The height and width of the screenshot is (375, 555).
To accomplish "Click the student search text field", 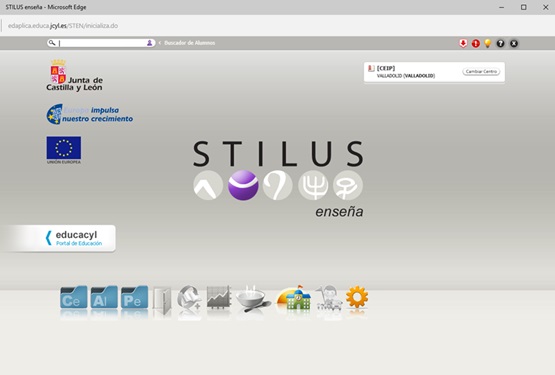I will [101, 43].
